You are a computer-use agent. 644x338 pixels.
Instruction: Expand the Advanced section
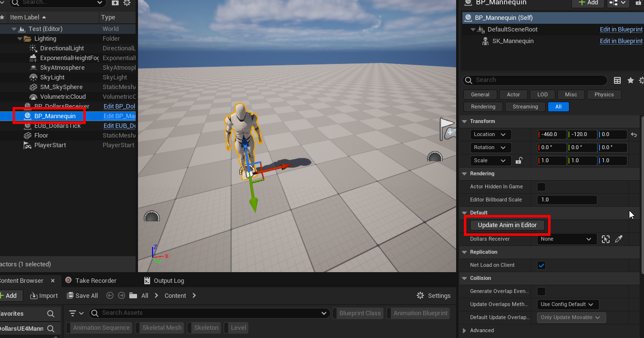pyautogui.click(x=465, y=330)
